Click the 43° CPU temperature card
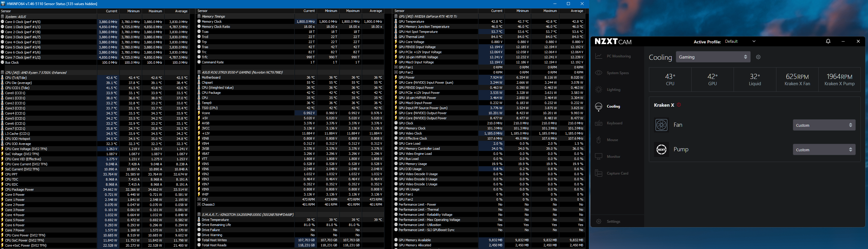 point(670,80)
